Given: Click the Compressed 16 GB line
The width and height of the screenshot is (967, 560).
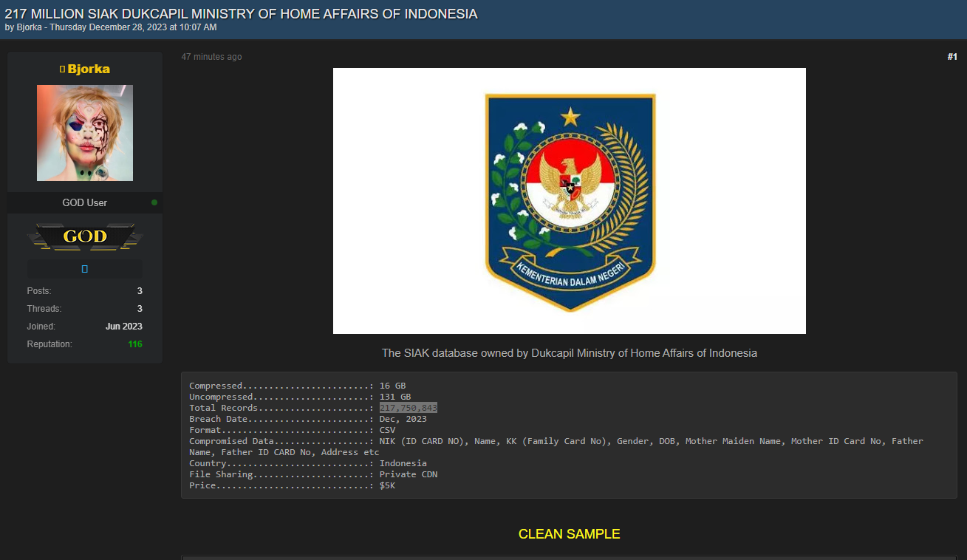Looking at the screenshot, I should coord(298,386).
